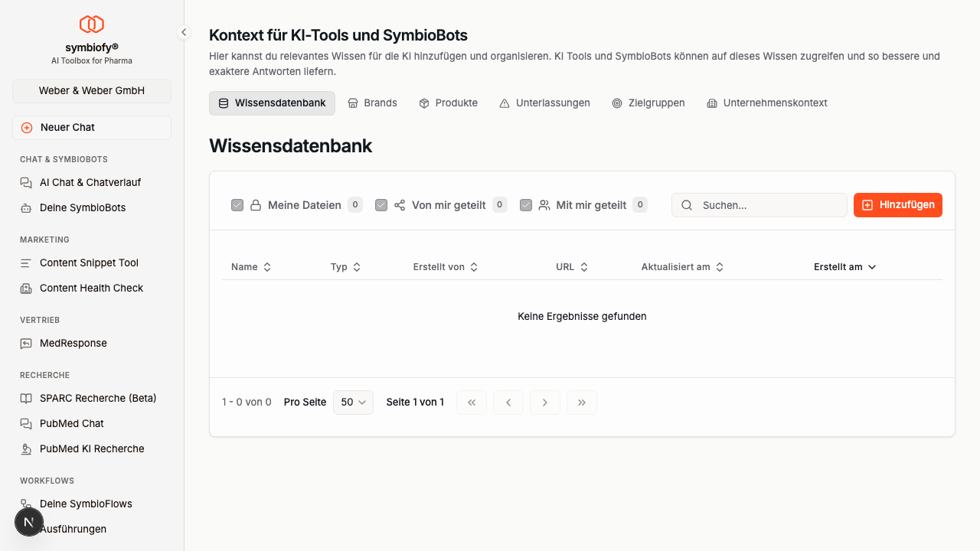Image resolution: width=980 pixels, height=551 pixels.
Task: Launch MedResponse from the sidebar
Action: [73, 343]
